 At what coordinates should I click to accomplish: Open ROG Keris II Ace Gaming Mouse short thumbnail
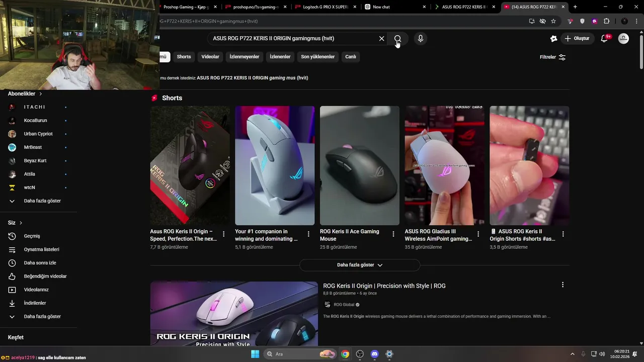point(360,165)
